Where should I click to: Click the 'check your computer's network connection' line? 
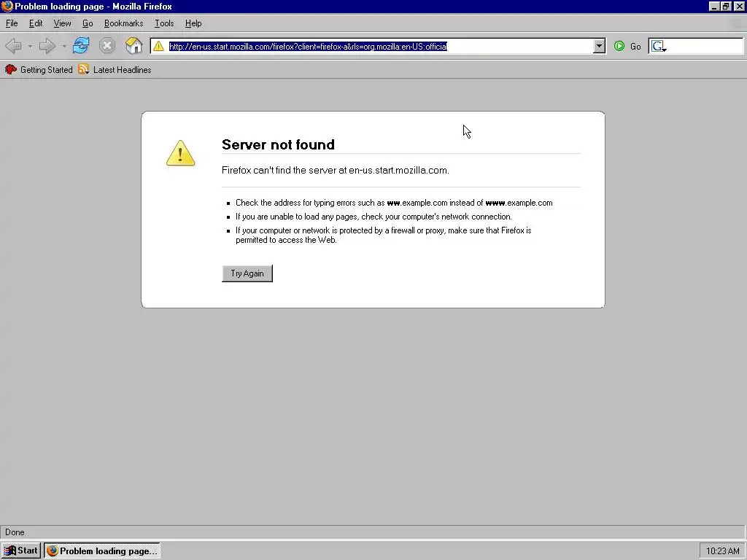tap(374, 217)
